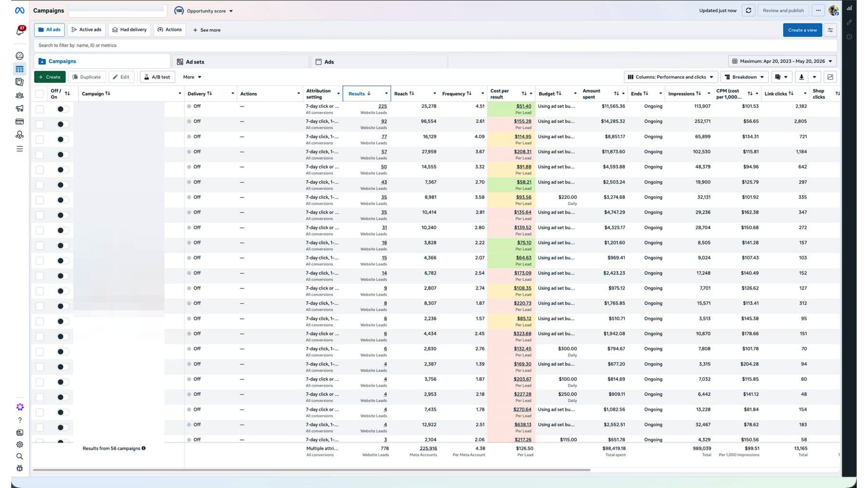Click the green Create button
Screen dimensions: 868x488
coord(50,77)
